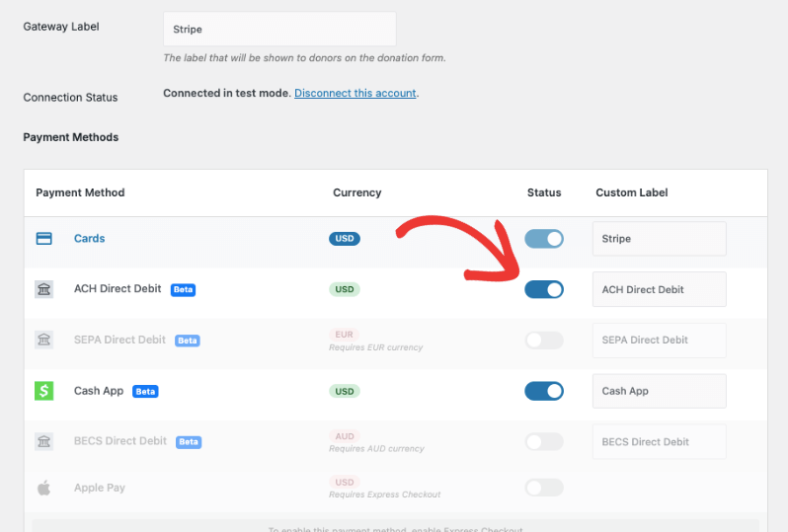Click the BECS Direct Debit bank icon
The height and width of the screenshot is (532, 788).
(x=43, y=441)
